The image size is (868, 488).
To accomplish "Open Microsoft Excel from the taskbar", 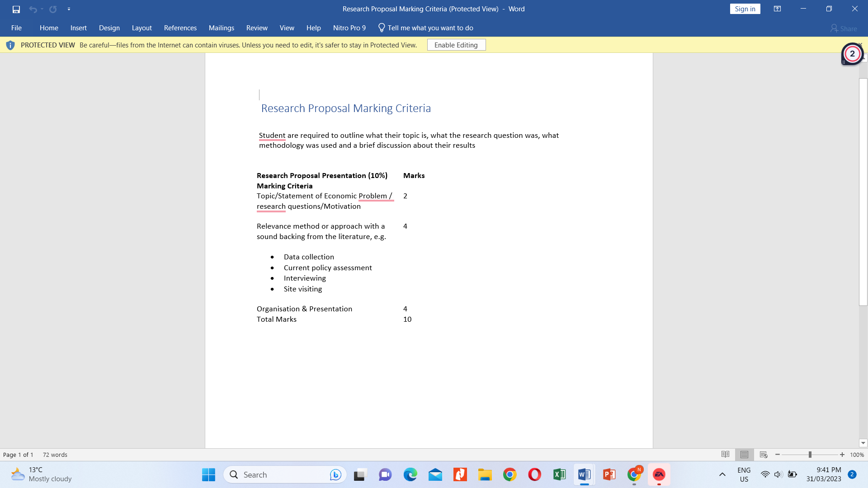I will click(559, 474).
